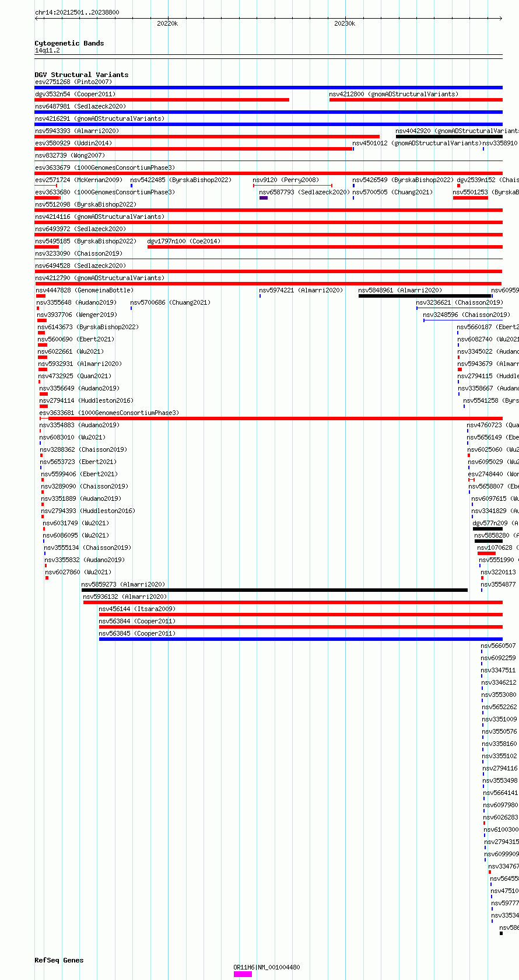
Task: Click the nsv6022661 (Wu2021) label
Action: 71,351
